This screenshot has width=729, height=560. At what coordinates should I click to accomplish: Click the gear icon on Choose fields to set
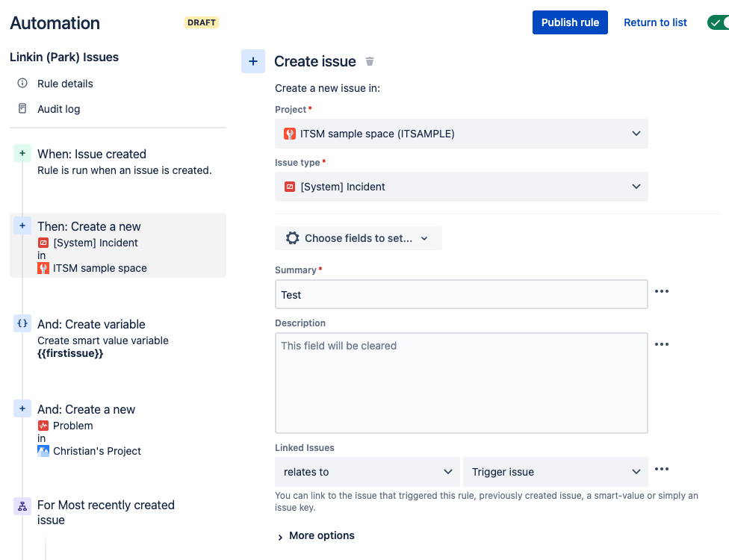[x=292, y=237]
